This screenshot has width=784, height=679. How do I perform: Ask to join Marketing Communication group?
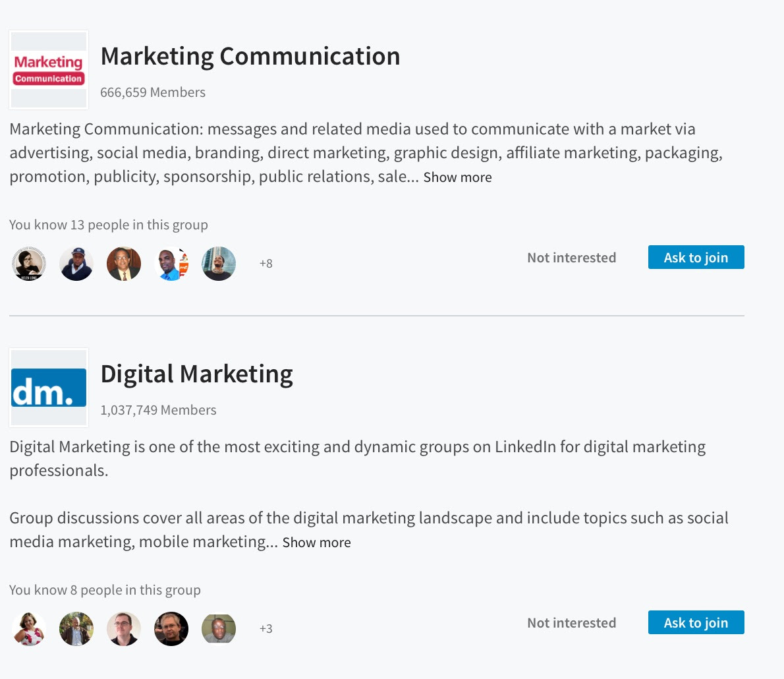696,257
